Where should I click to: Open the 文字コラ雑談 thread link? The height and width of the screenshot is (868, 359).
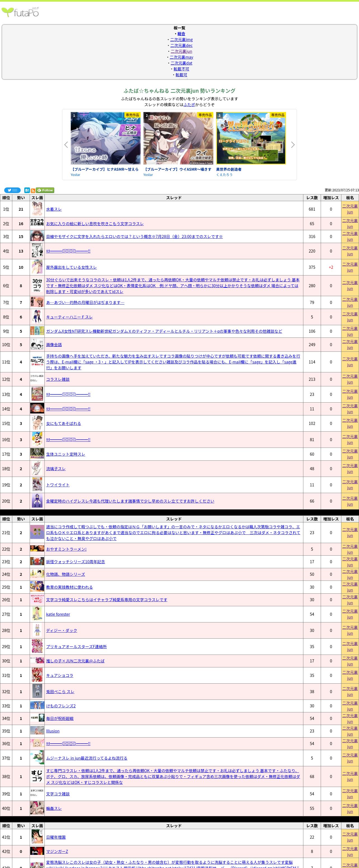click(58, 794)
